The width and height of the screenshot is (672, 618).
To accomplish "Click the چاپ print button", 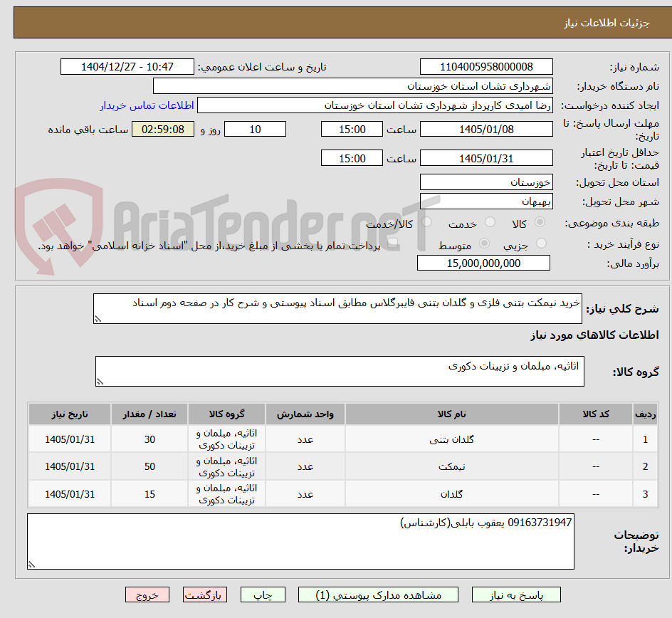I will [263, 595].
